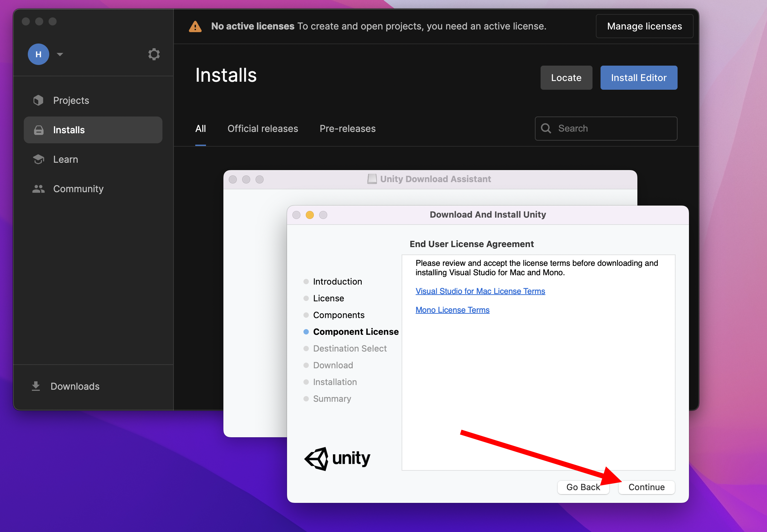Open Mono License Terms link
This screenshot has height=532, width=767.
pyautogui.click(x=452, y=310)
